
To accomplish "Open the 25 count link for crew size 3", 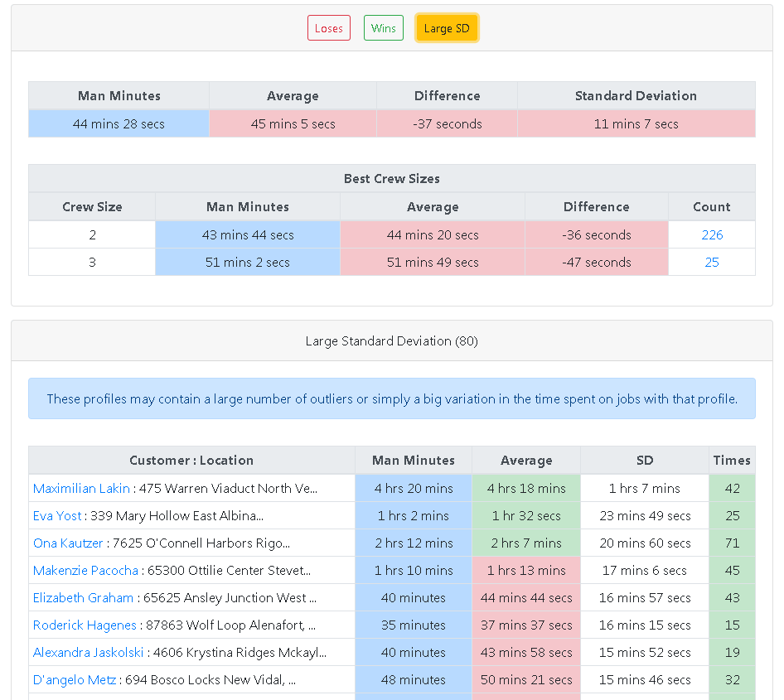I will click(712, 262).
